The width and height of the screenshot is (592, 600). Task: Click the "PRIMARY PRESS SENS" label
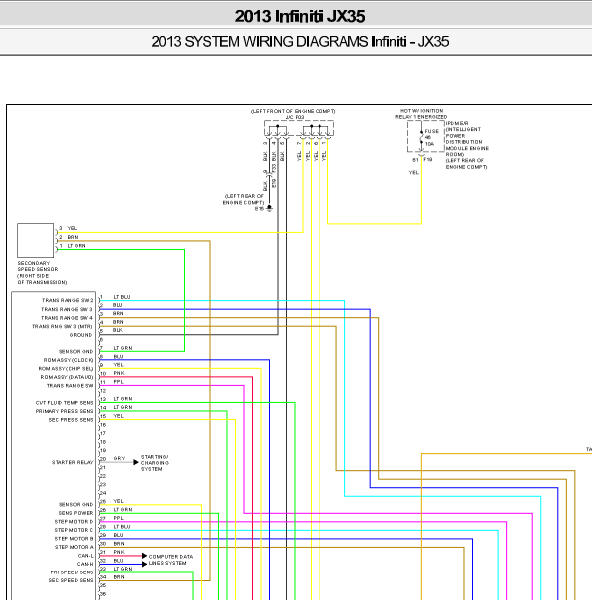tap(65, 411)
